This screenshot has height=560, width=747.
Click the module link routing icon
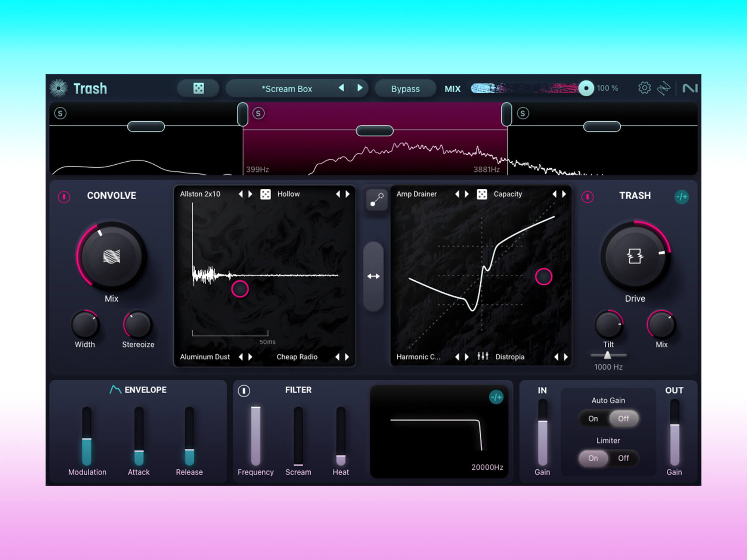tap(377, 200)
